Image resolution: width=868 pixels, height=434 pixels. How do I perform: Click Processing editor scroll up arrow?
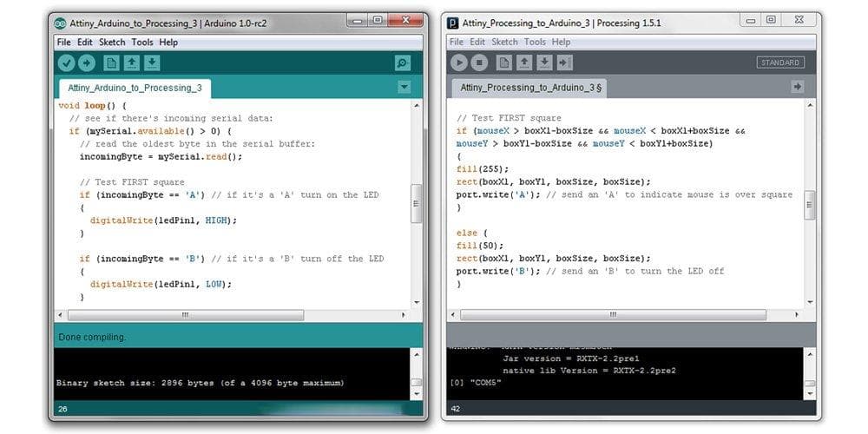[x=810, y=105]
